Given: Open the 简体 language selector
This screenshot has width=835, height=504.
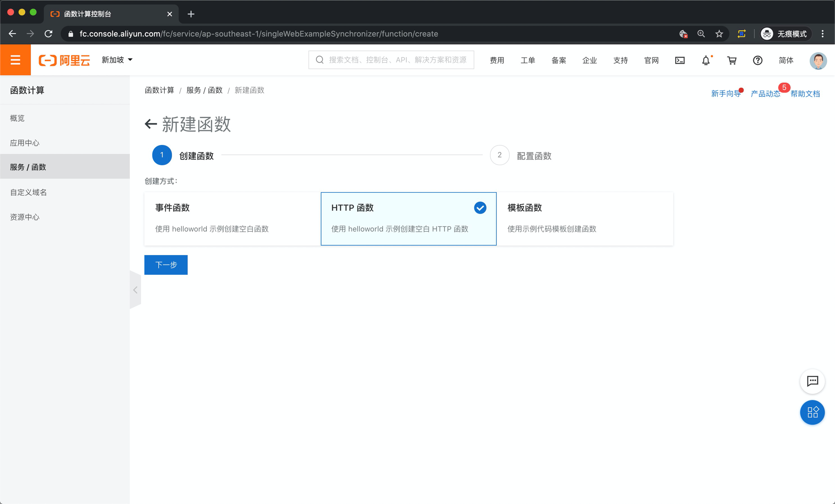Looking at the screenshot, I should pos(786,60).
